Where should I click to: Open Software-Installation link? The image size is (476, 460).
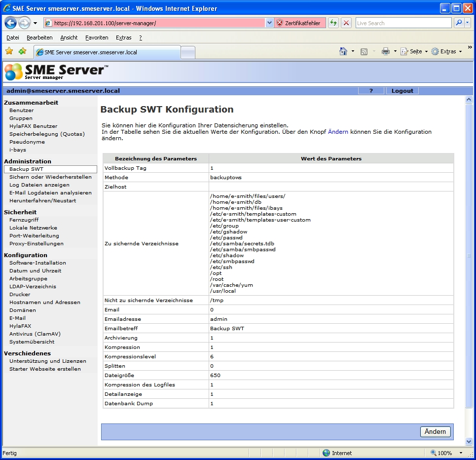(37, 263)
